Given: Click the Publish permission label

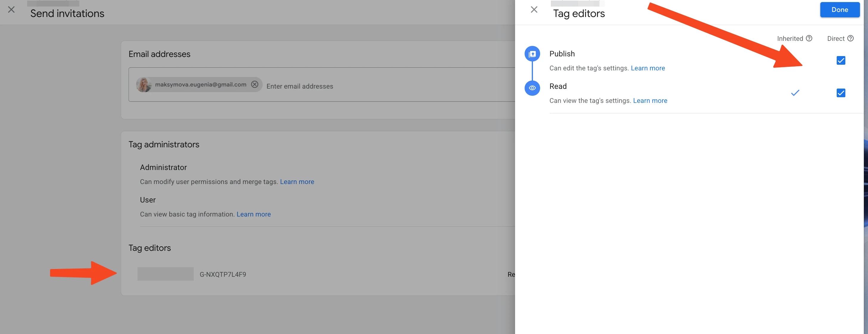Looking at the screenshot, I should point(562,54).
